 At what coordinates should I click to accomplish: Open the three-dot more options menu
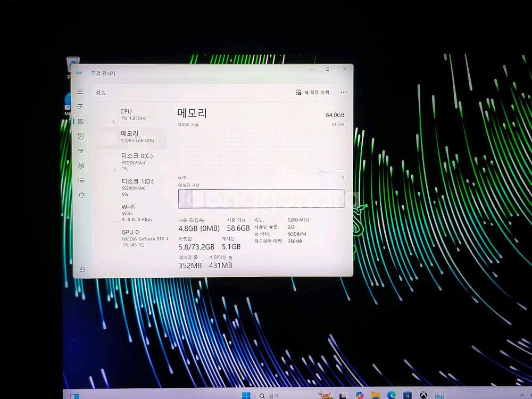(343, 92)
